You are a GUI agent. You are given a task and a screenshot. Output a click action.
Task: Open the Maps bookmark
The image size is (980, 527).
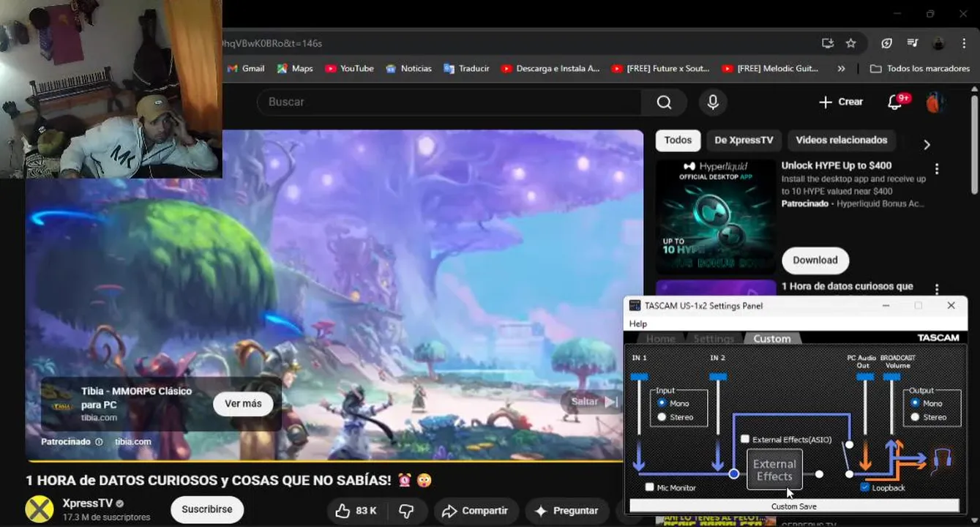coord(295,68)
